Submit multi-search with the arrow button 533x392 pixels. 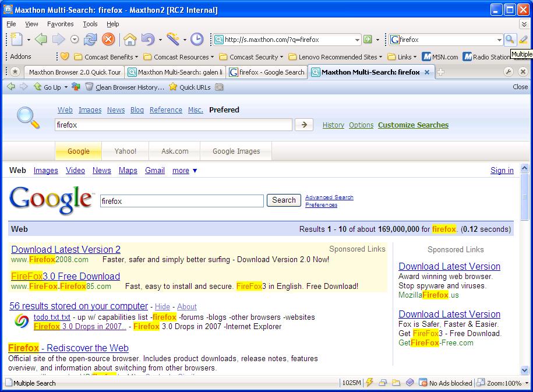click(x=304, y=125)
